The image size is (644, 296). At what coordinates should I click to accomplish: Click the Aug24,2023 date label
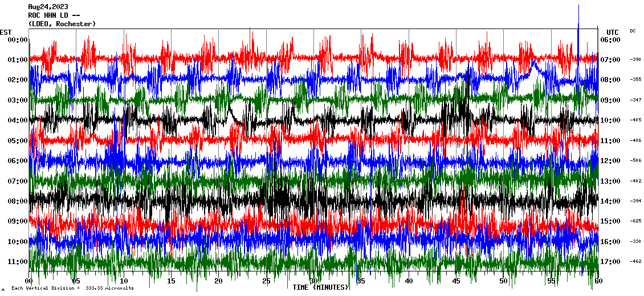tap(48, 7)
